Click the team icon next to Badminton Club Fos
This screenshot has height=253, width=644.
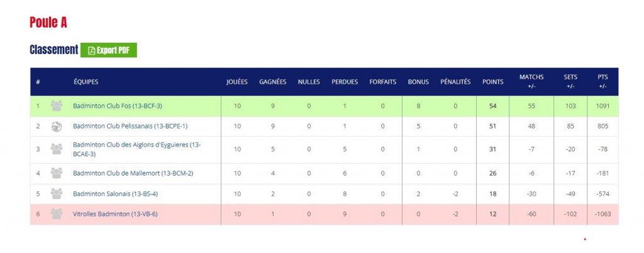pos(57,106)
